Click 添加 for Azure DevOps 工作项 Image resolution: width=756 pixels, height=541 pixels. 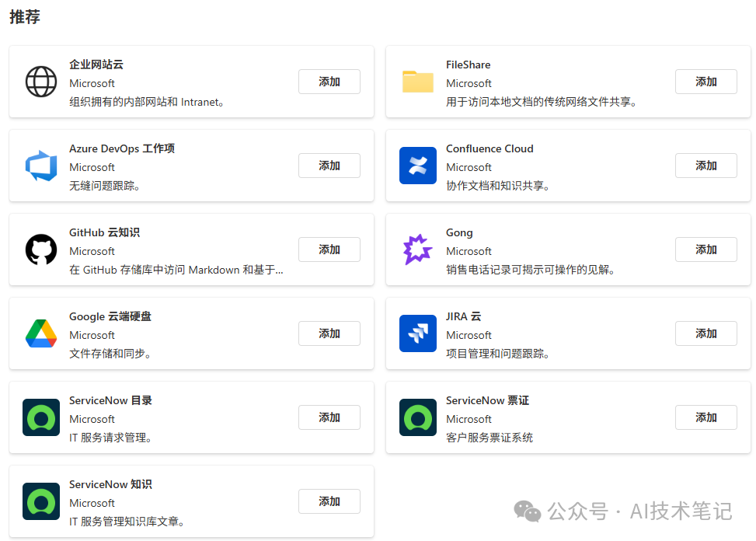pos(329,166)
